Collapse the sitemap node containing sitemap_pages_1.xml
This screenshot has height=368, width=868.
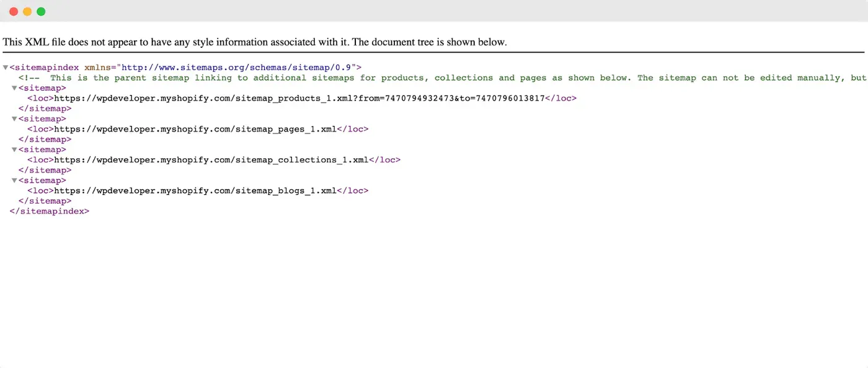[x=14, y=119]
